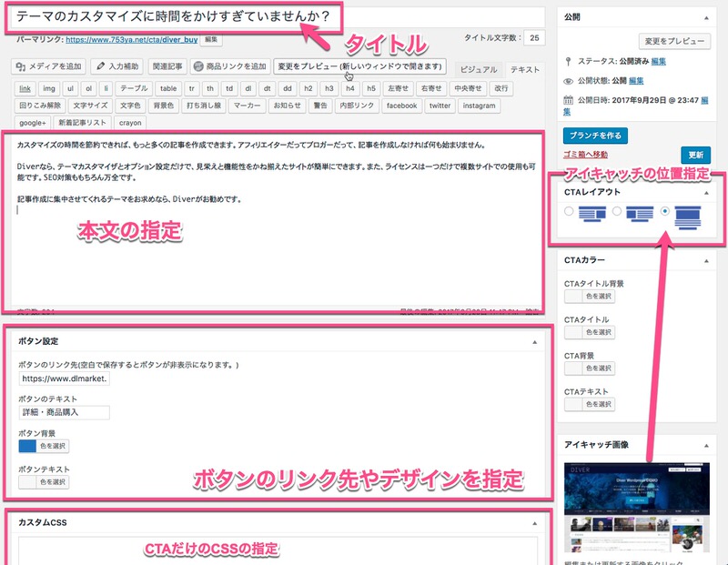Viewport: 728px width, 565px height.
Task: Pick a color for CTA背景
Action: [590, 368]
